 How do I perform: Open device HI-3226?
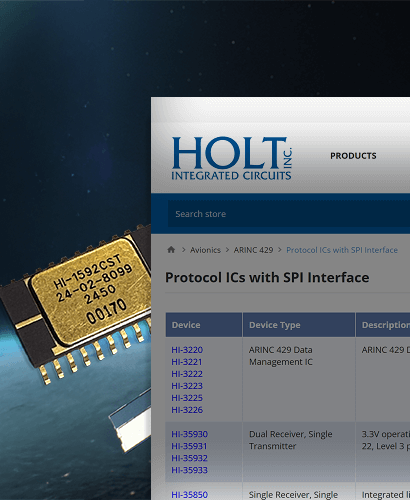pos(187,410)
